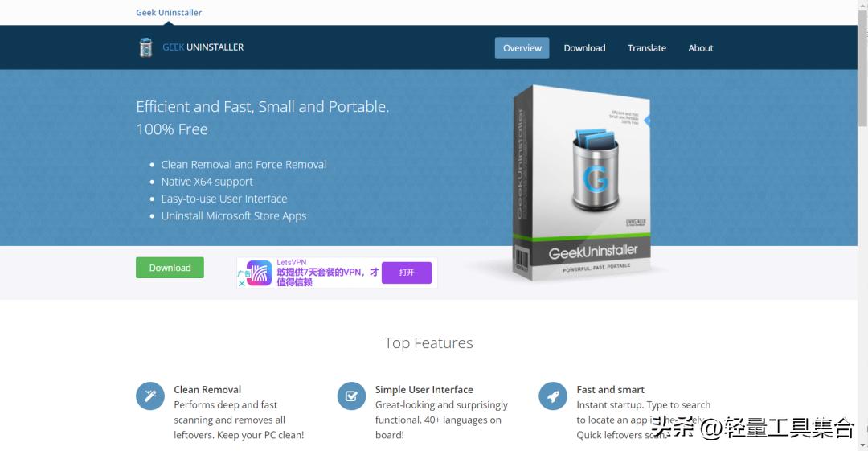
Task: Open the Translate navigation item
Action: coord(646,48)
